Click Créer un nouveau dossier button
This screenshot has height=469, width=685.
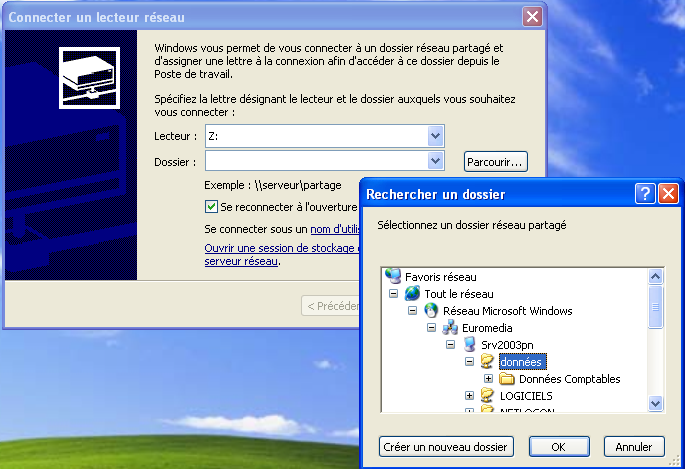pyautogui.click(x=446, y=447)
